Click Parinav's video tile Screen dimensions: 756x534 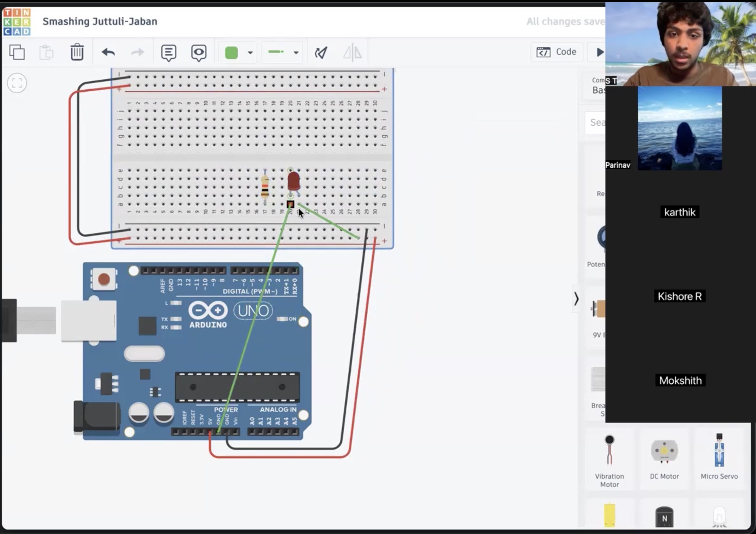tap(679, 128)
